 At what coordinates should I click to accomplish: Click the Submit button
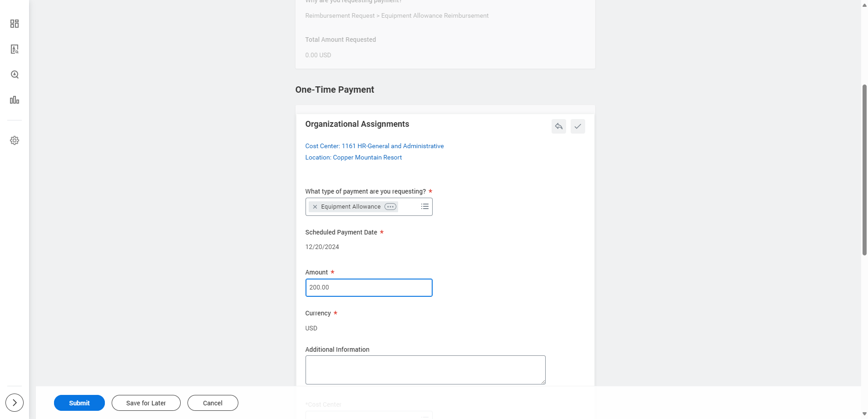(79, 403)
